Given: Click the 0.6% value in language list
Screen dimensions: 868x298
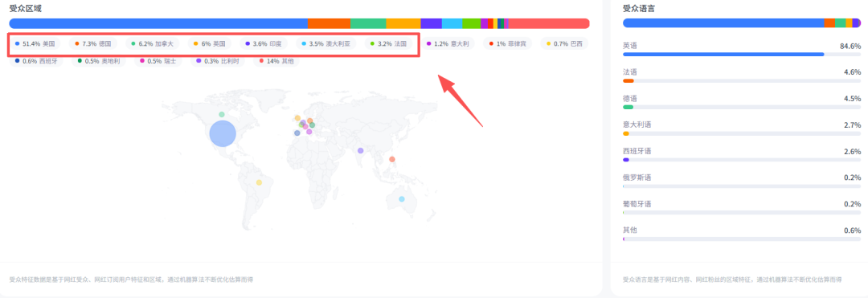Looking at the screenshot, I should (x=853, y=230).
